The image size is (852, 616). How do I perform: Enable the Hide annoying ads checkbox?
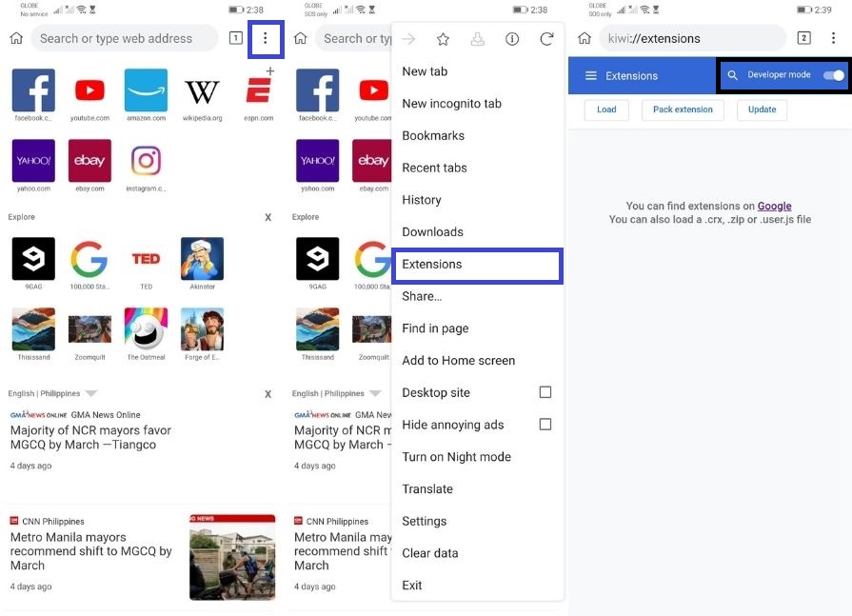545,425
